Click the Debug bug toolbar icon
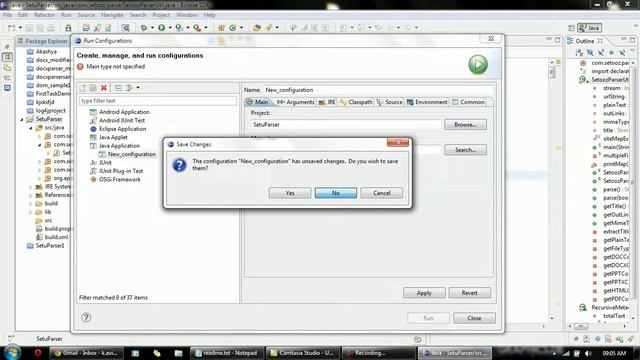The image size is (640, 360). pos(144,28)
